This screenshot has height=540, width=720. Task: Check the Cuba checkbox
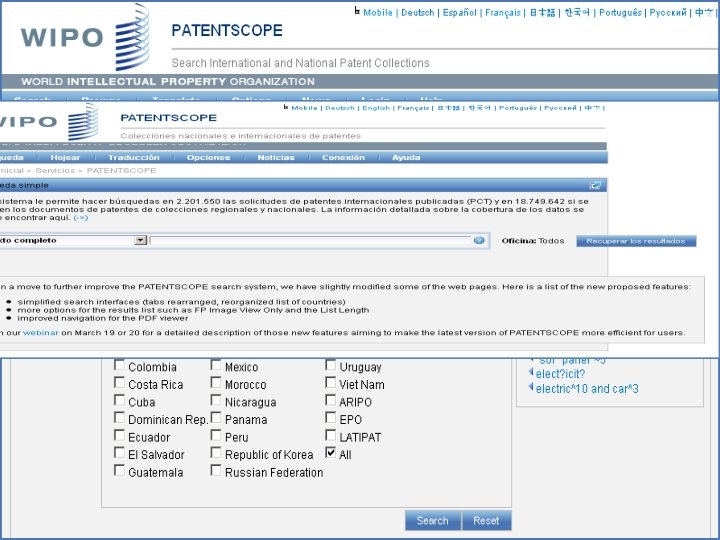(x=119, y=400)
